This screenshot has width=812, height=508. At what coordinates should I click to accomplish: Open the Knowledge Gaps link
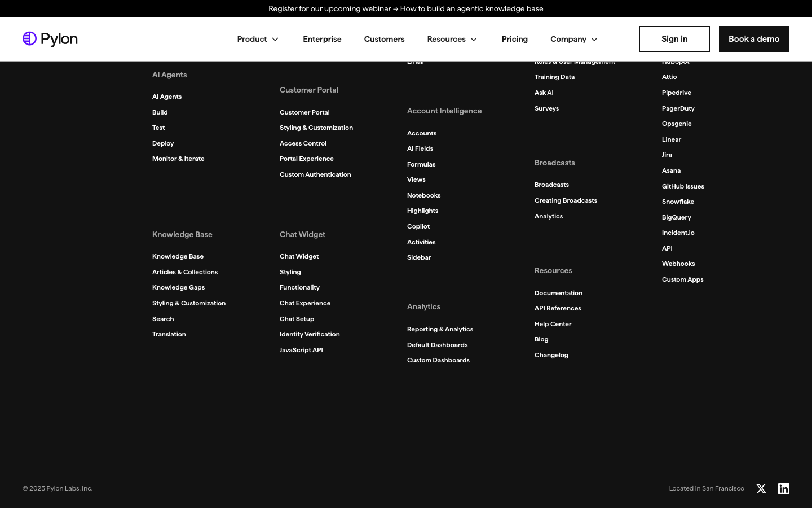pos(178,287)
